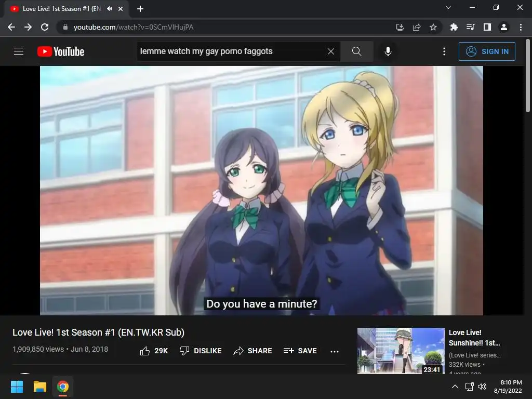Click the address bar URL

(x=134, y=27)
